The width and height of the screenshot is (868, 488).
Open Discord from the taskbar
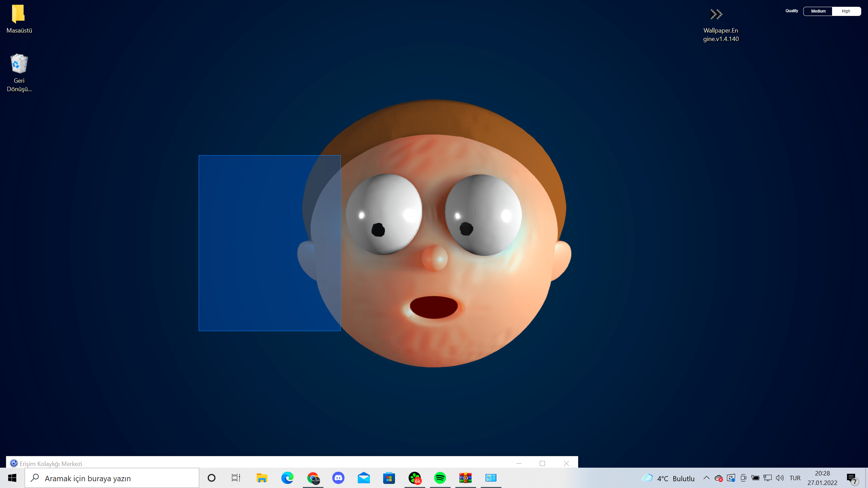pyautogui.click(x=338, y=478)
